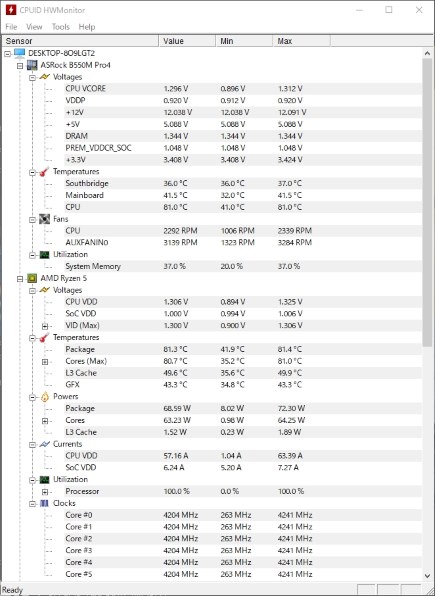The image size is (435, 596).
Task: Click the AMD Ryzen 5 processor icon
Action: click(32, 278)
